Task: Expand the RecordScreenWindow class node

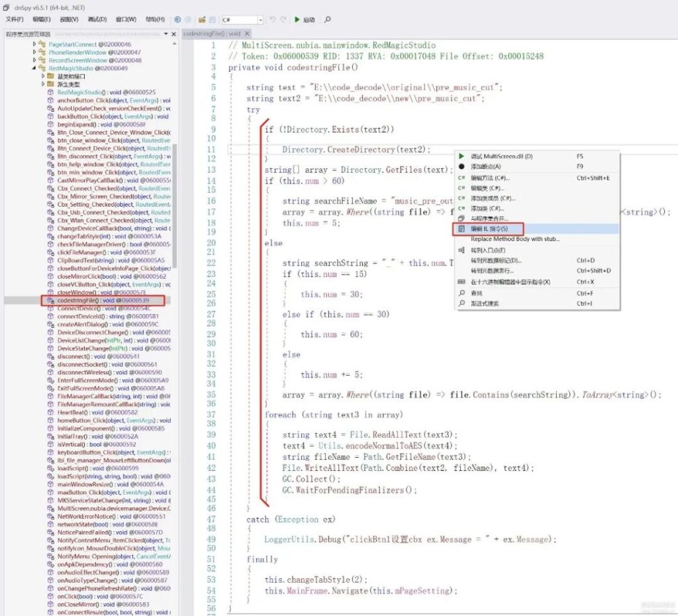Action: point(34,60)
